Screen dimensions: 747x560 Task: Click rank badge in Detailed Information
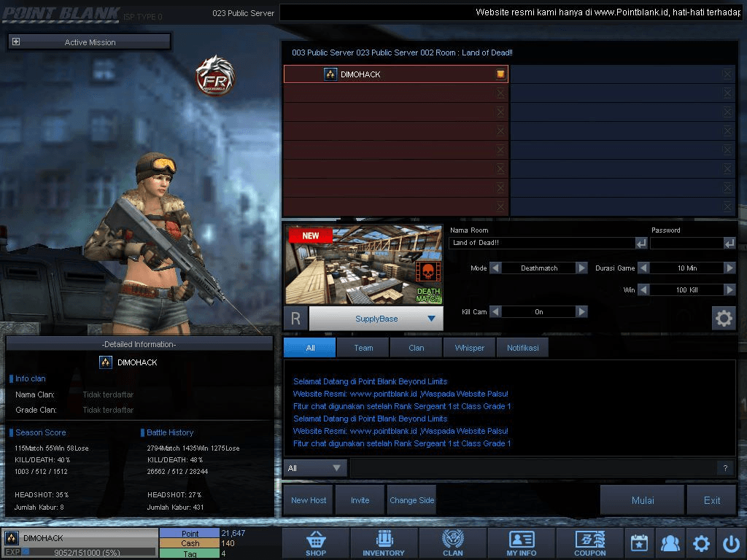coord(105,362)
